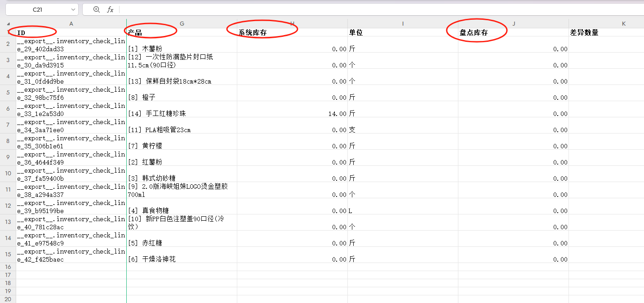644x303 pixels.
Task: Select the 手工红糖珍珠 product cell
Action: pos(182,109)
